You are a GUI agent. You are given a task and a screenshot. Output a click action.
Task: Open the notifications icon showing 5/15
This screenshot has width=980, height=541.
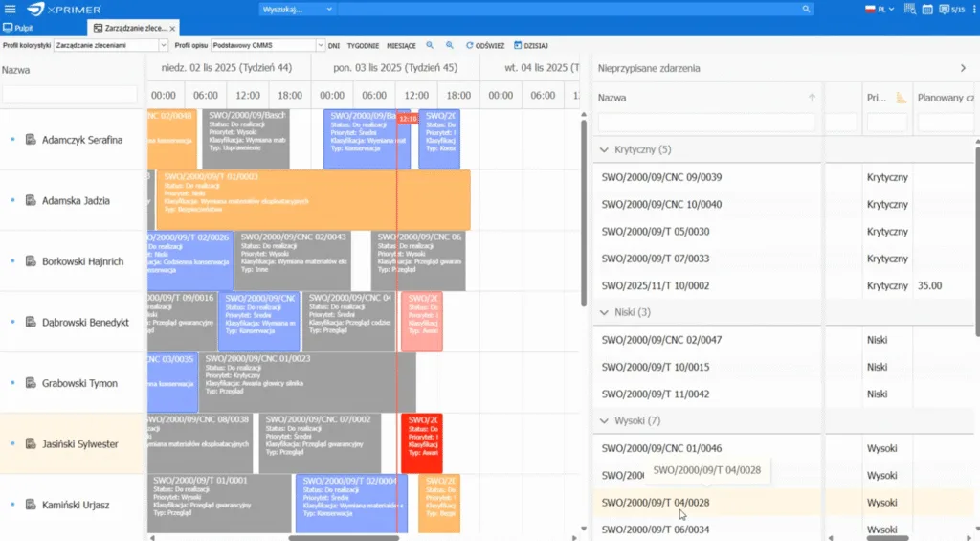click(951, 10)
